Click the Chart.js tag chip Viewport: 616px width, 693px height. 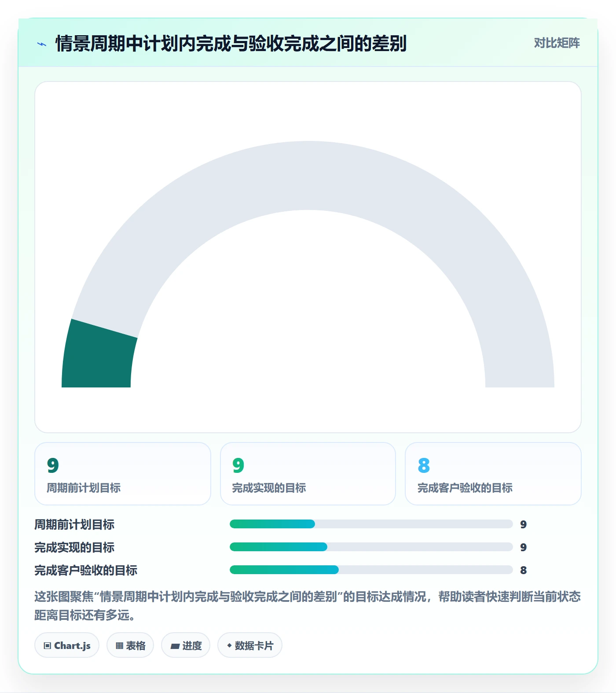click(67, 645)
